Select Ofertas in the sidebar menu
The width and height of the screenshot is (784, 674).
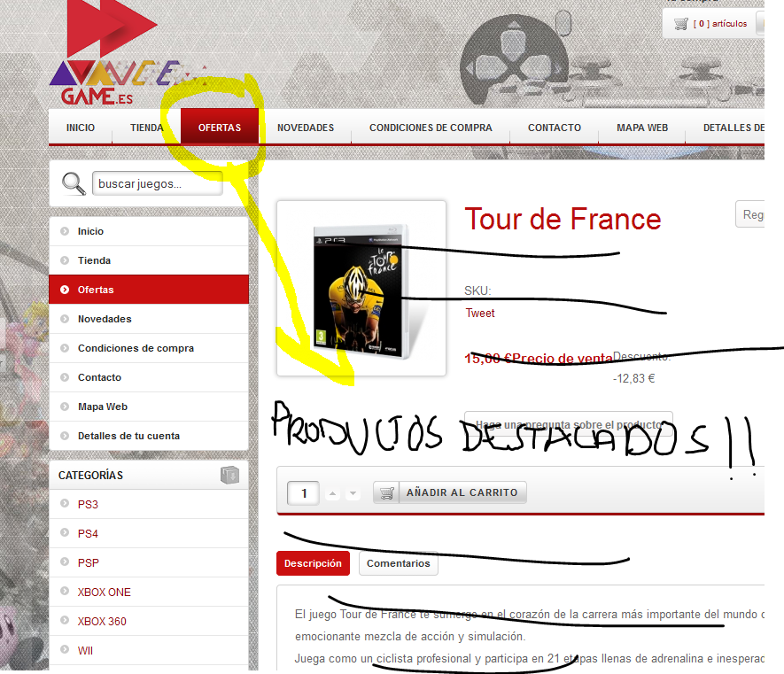coord(149,290)
